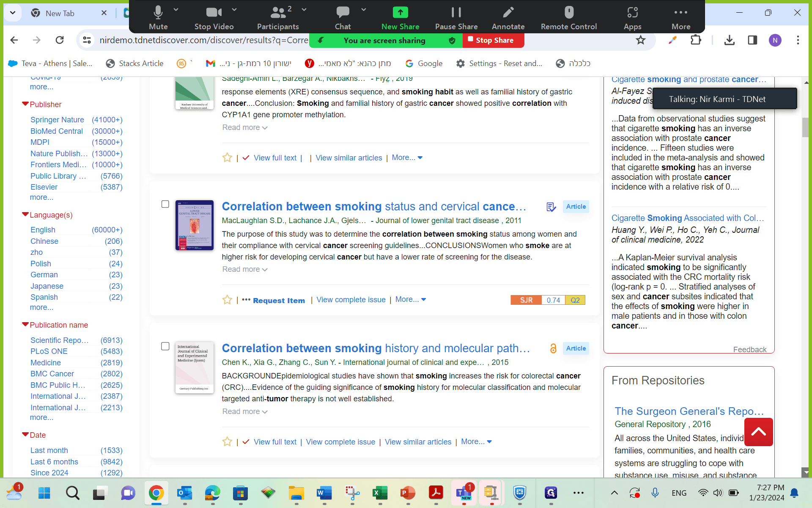Open Excel from the taskbar
Screen dimensions: 812x508
point(380,493)
